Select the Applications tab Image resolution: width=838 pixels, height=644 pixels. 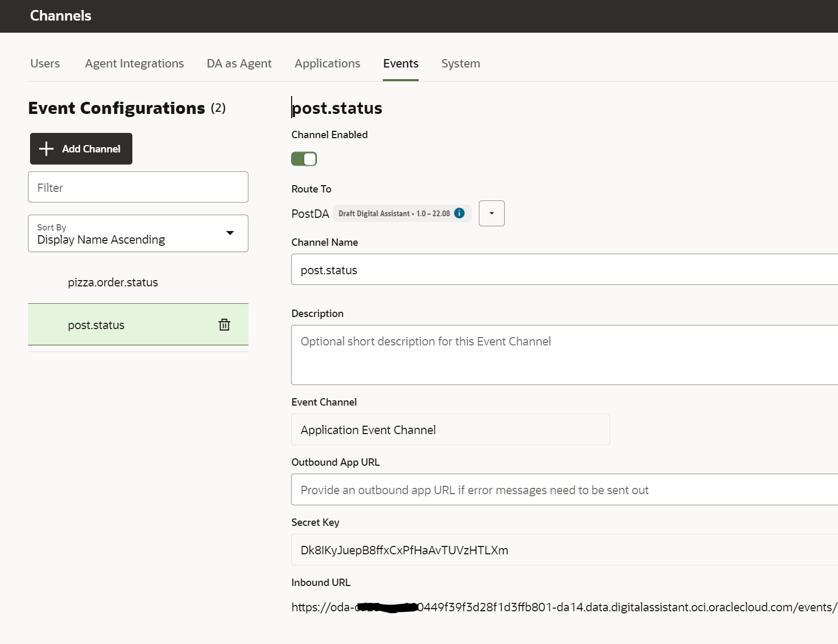pos(327,63)
